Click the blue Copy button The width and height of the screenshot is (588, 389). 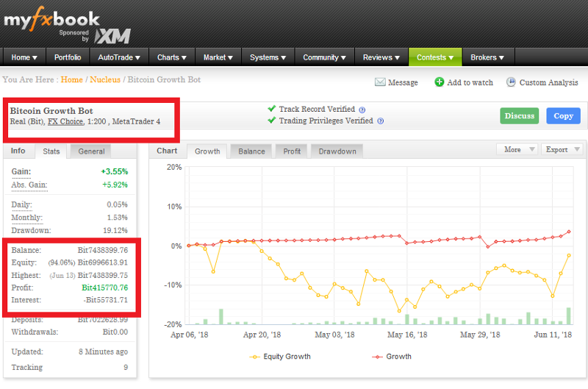pos(563,116)
